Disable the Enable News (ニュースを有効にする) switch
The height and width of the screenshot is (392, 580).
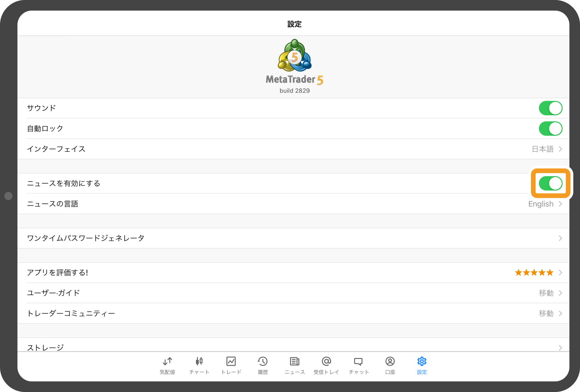pyautogui.click(x=550, y=183)
